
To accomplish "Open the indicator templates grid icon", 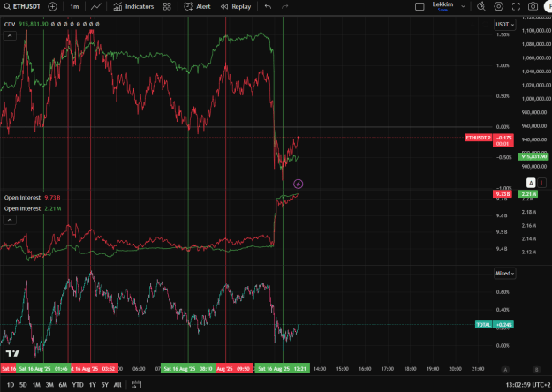I will pos(167,6).
